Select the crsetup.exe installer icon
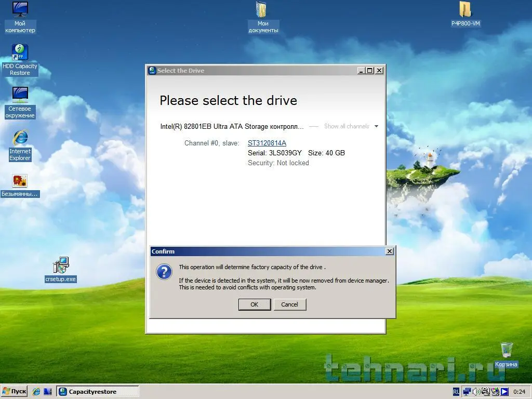Viewport: 532px width, 399px height. pyautogui.click(x=61, y=270)
